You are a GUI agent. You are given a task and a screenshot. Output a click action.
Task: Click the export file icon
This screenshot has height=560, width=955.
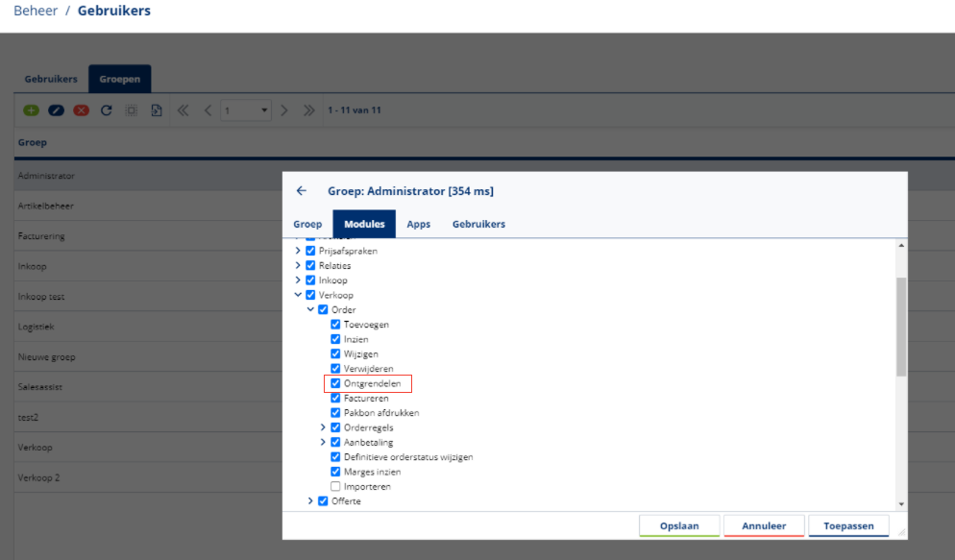(x=157, y=110)
